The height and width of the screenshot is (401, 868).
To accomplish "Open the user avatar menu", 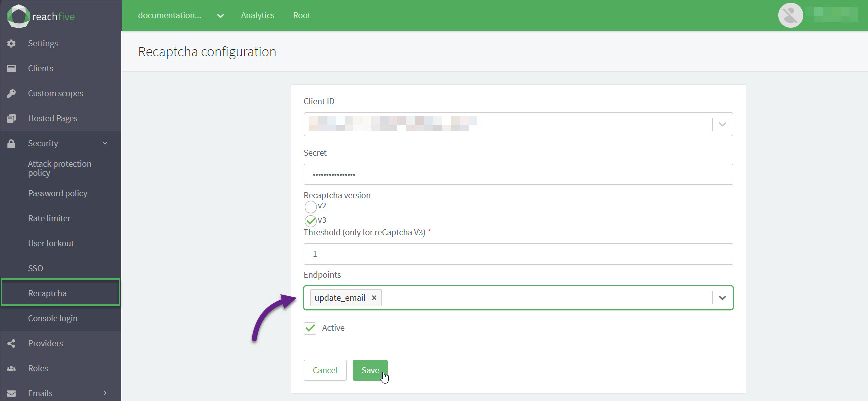I will click(790, 15).
